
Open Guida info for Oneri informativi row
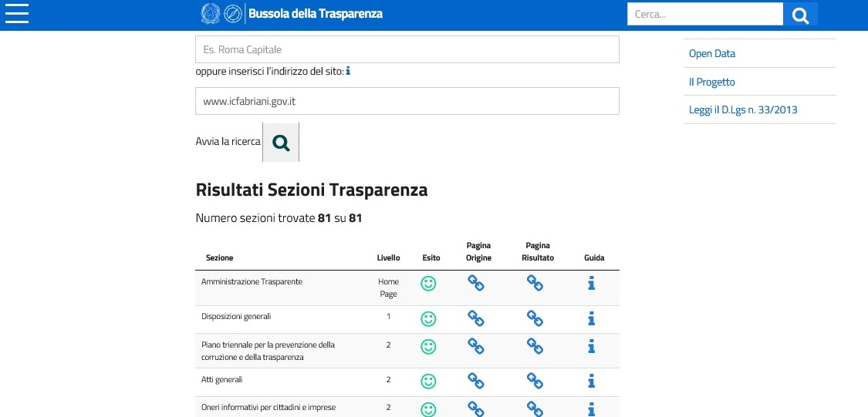591,409
